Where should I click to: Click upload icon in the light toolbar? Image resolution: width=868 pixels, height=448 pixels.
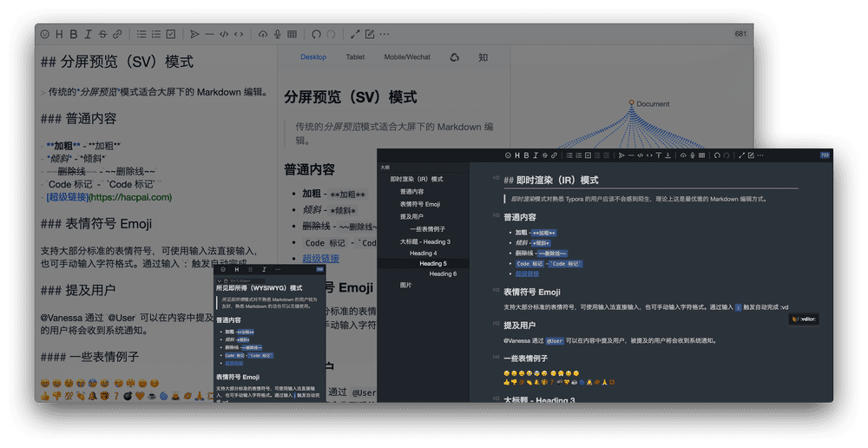263,35
